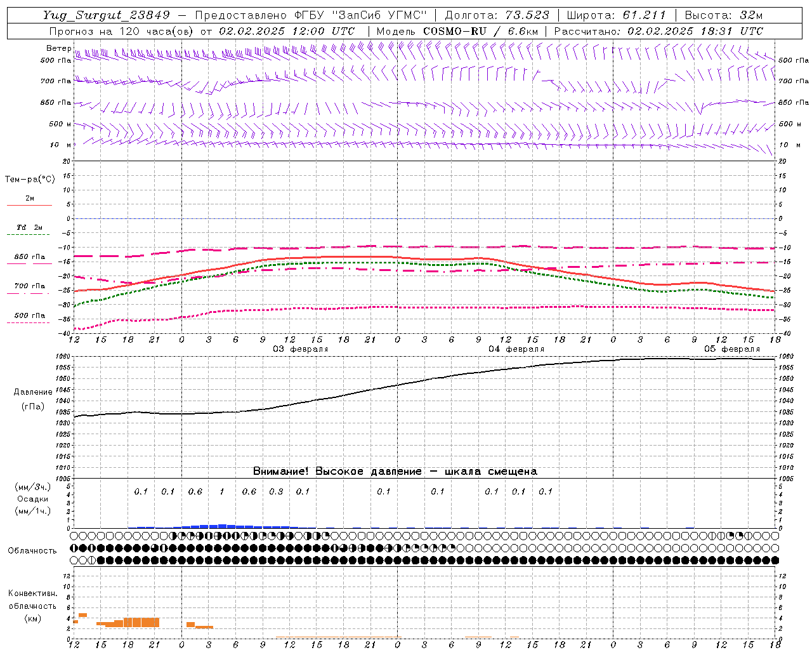
Task: Click the Тем-ра(°C) axis title
Action: tap(30, 180)
